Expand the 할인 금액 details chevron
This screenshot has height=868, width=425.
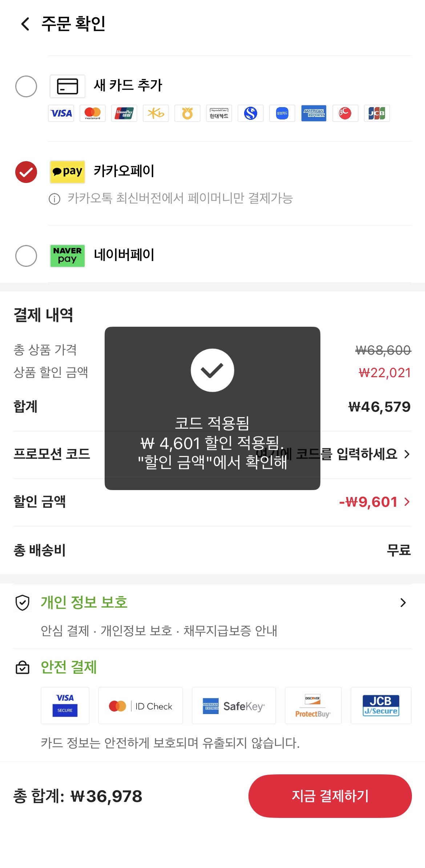[x=407, y=502]
